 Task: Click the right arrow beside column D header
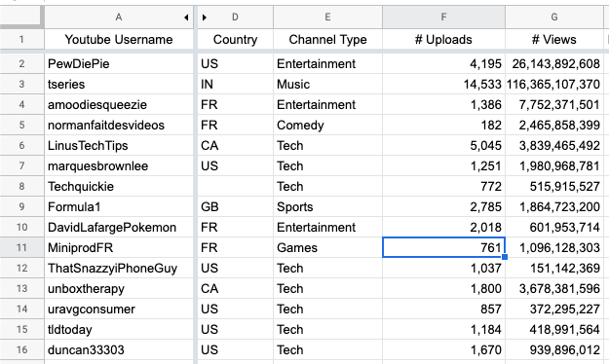pyautogui.click(x=205, y=18)
